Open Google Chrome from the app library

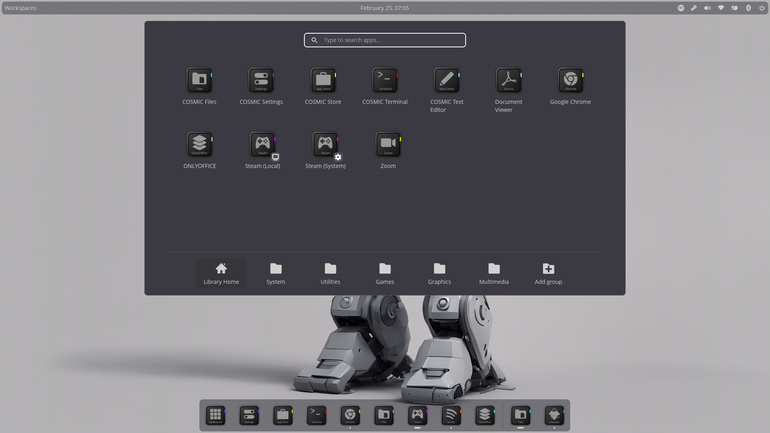pyautogui.click(x=571, y=86)
